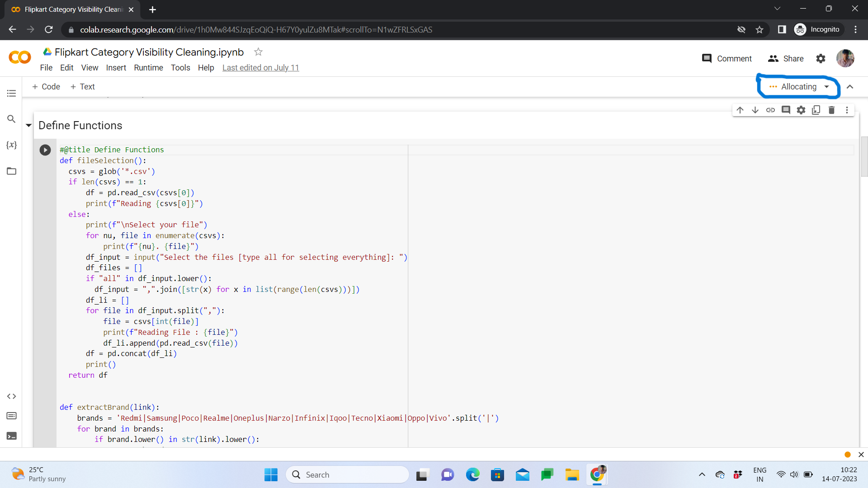Open the Runtime menu
Image resolution: width=868 pixels, height=488 pixels.
click(148, 68)
